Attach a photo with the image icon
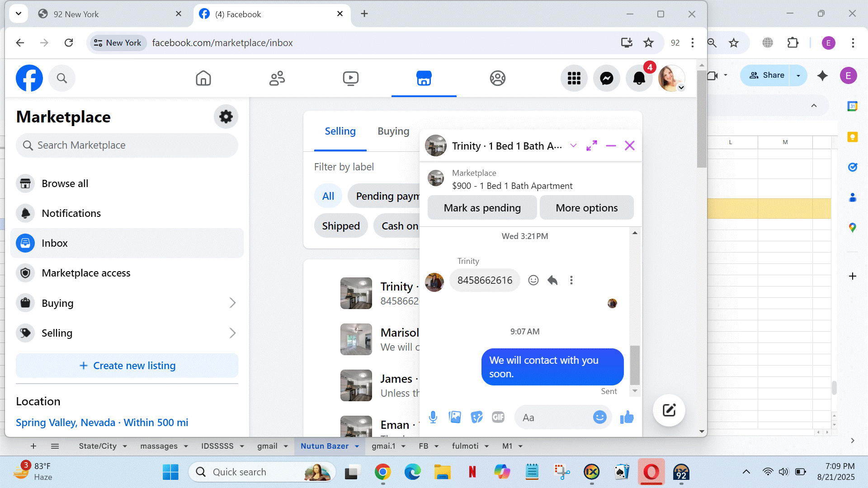Viewport: 868px width, 488px height. click(x=455, y=417)
